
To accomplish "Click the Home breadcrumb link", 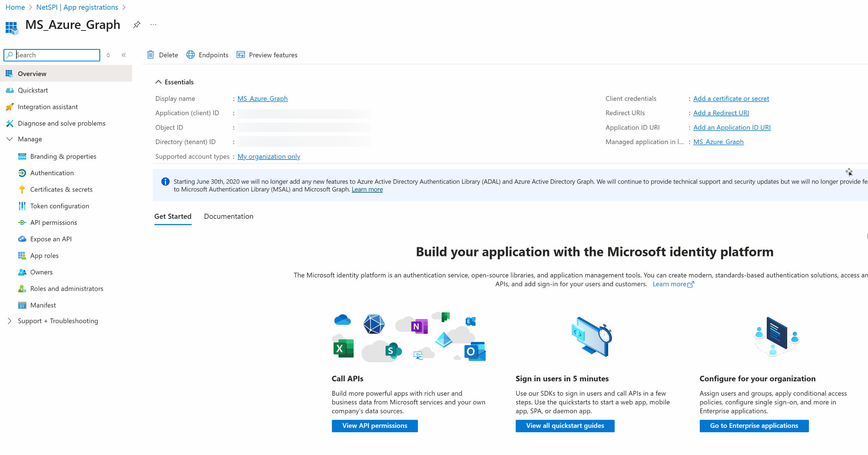I will point(15,7).
